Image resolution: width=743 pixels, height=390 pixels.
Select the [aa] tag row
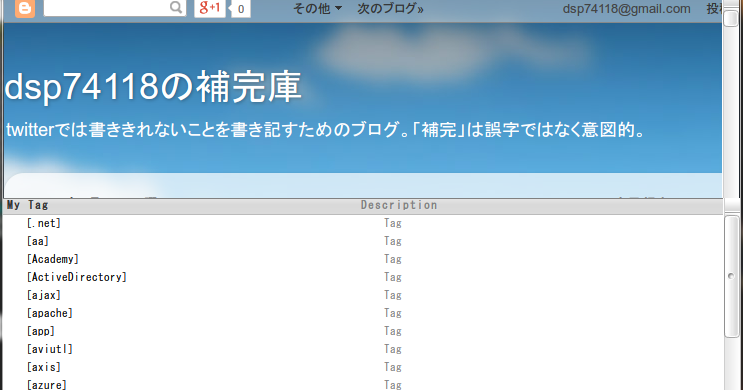[362, 241]
